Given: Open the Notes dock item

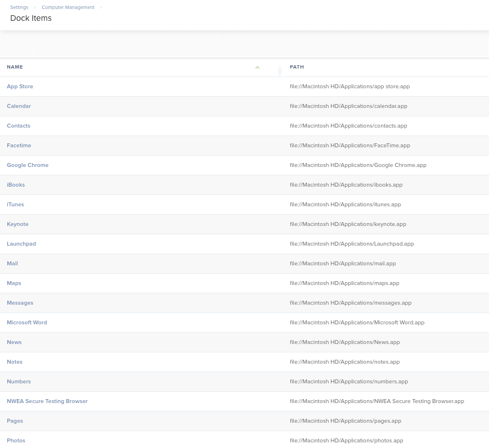Looking at the screenshot, I should (14, 361).
